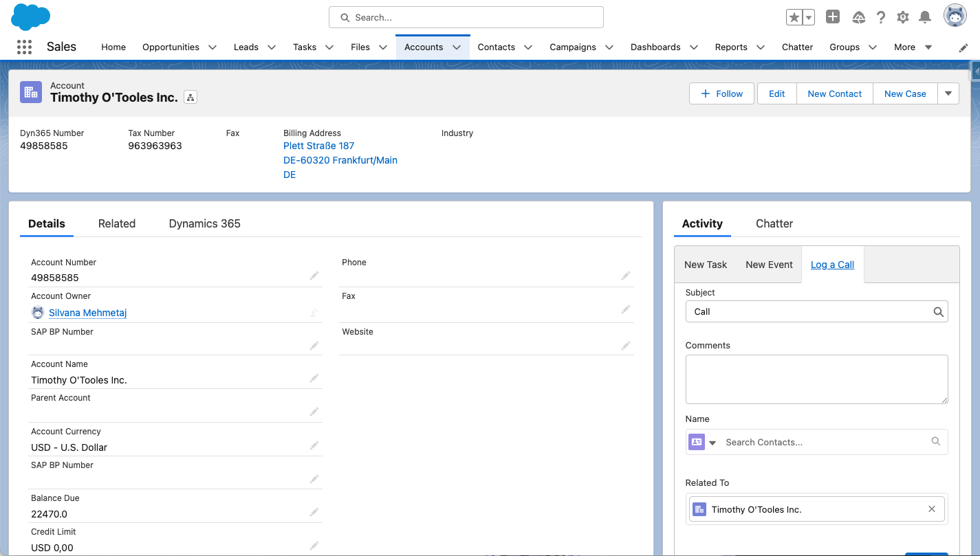The image size is (980, 556).
Task: Switch to the Chatter tab in activity panel
Action: (x=774, y=223)
